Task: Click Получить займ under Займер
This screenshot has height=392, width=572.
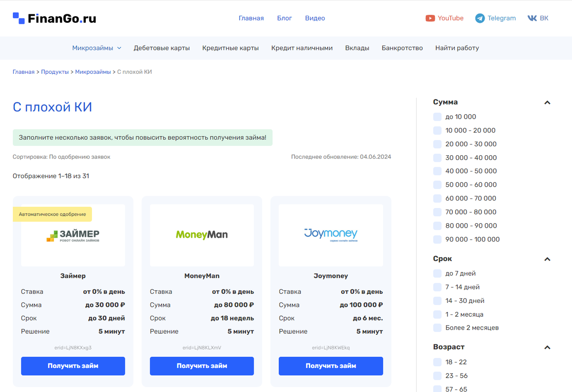Action: pyautogui.click(x=73, y=366)
